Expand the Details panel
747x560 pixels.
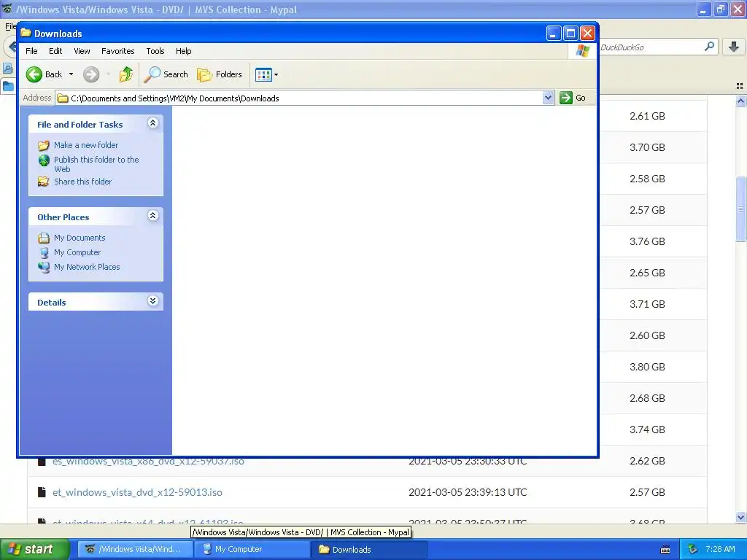(153, 301)
